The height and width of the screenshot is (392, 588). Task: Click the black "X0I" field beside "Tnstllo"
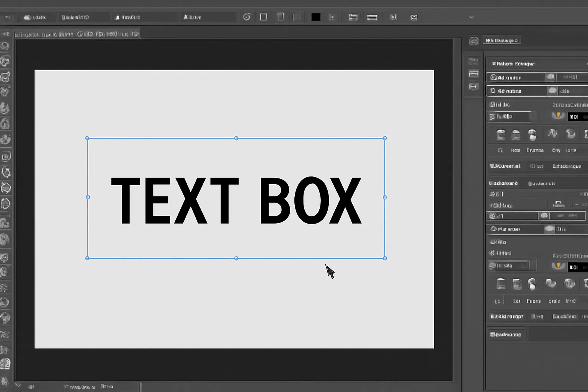click(577, 117)
